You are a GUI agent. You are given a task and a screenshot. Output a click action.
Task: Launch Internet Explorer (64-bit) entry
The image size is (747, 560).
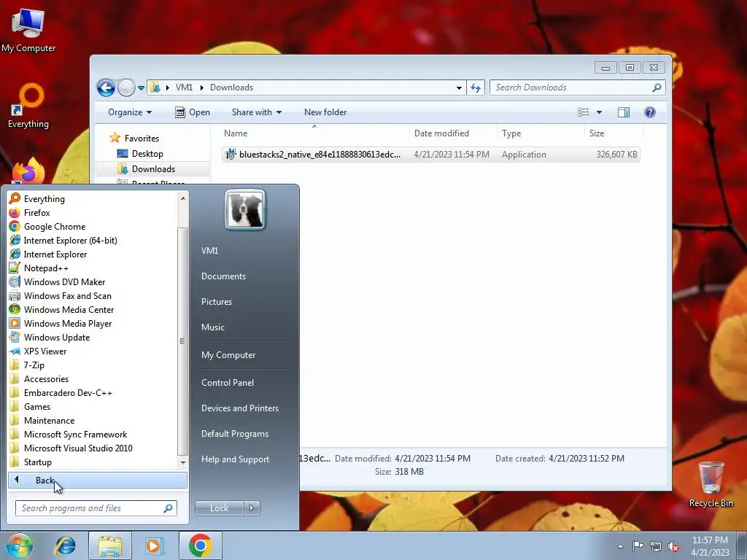point(70,240)
